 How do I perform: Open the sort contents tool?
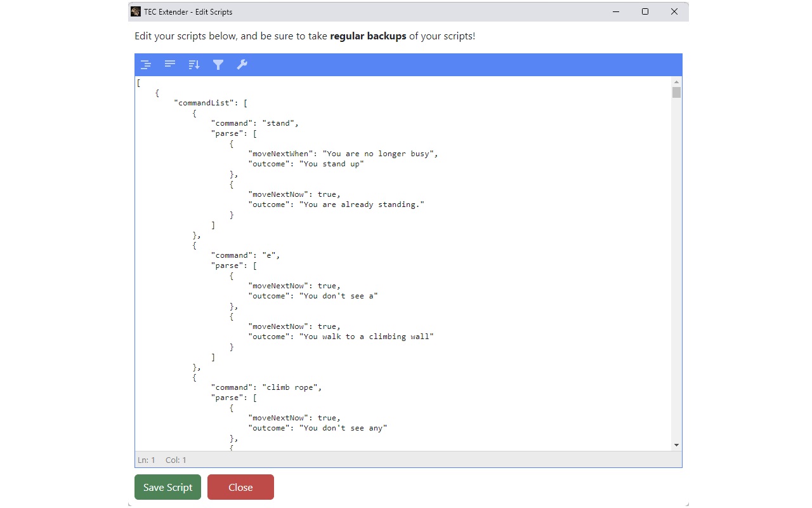pos(194,65)
